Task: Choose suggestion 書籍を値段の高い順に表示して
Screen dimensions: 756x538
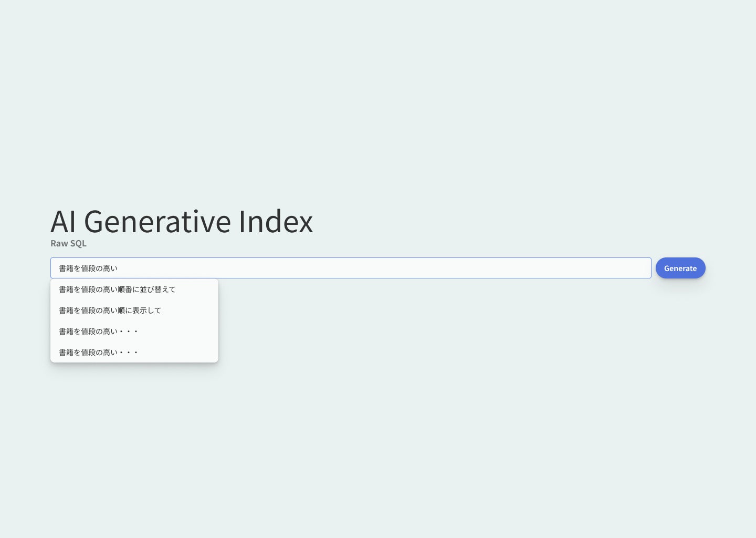Action: [110, 311]
